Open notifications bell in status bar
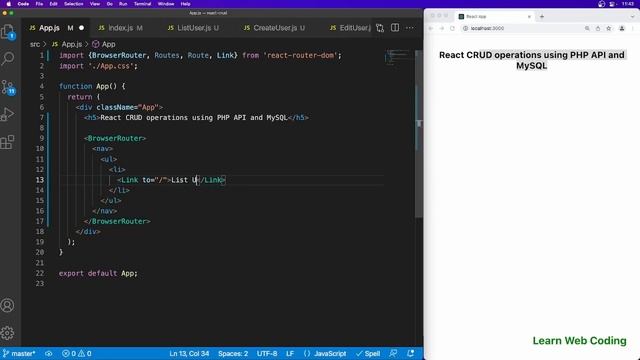Screen dimensions: 640x360 tap(411, 353)
